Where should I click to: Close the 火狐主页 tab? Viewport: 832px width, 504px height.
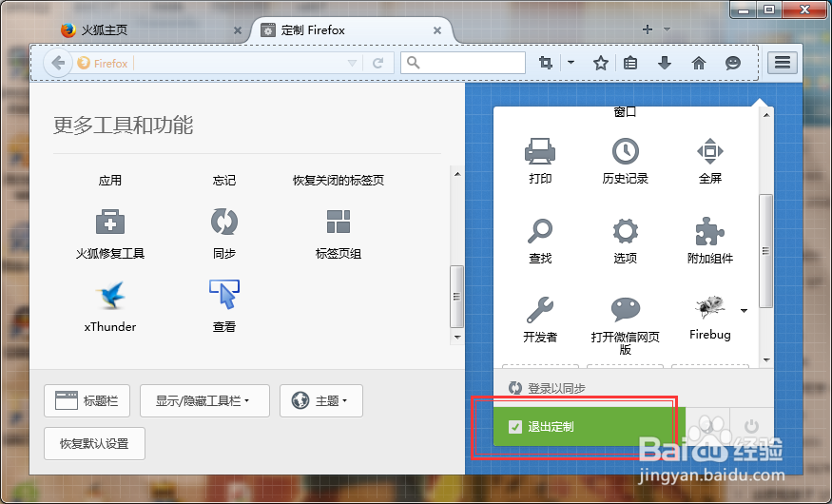(237, 30)
